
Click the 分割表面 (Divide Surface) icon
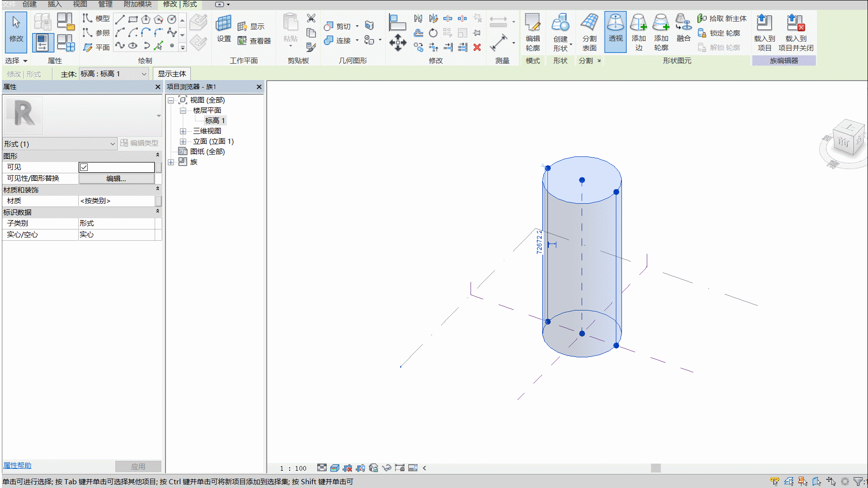589,32
